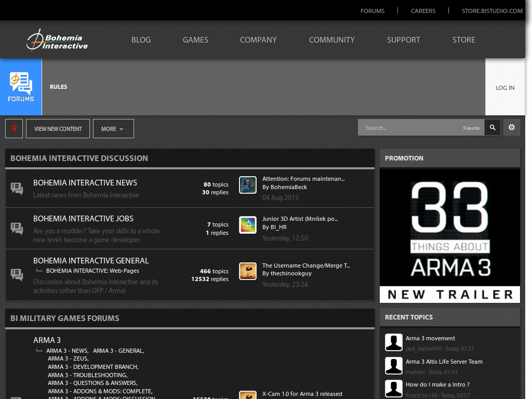Open ARMA 3 - TROUBLESHOOTING subforum
The width and height of the screenshot is (532, 399).
tap(87, 375)
